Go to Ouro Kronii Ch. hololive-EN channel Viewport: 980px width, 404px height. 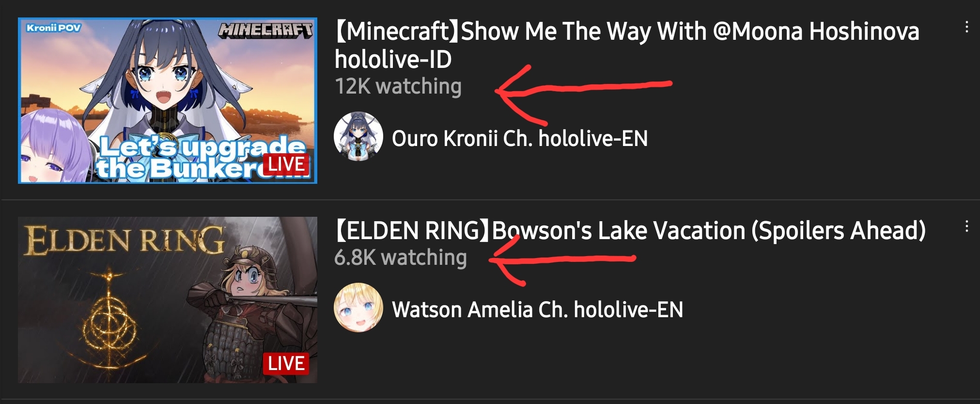tap(520, 138)
